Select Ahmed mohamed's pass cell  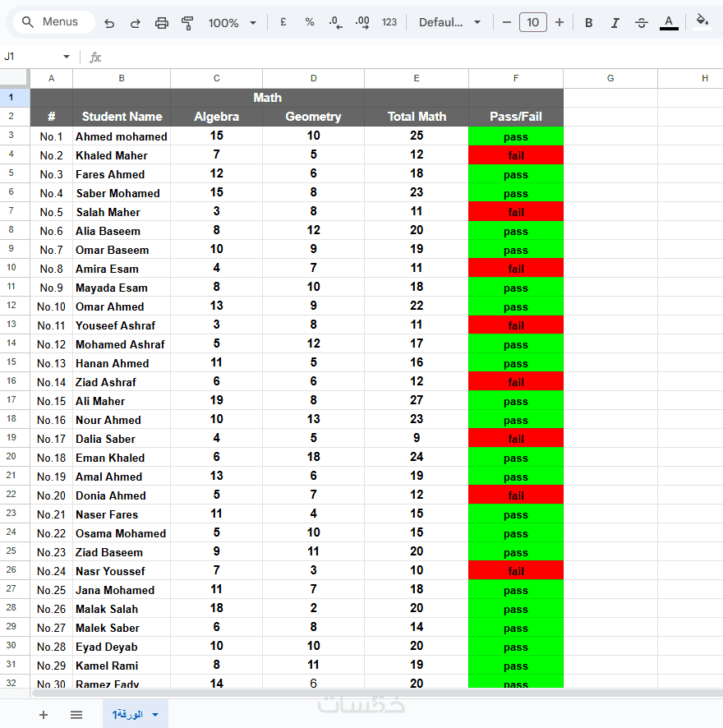(x=516, y=136)
